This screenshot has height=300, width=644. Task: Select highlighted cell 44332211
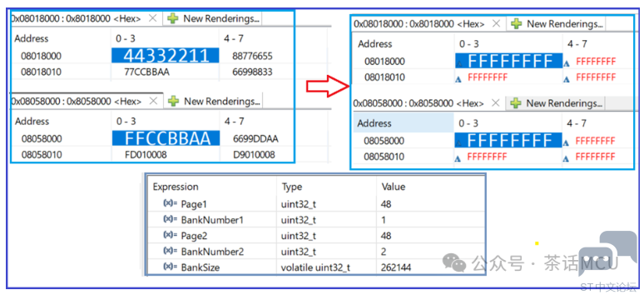coord(165,56)
